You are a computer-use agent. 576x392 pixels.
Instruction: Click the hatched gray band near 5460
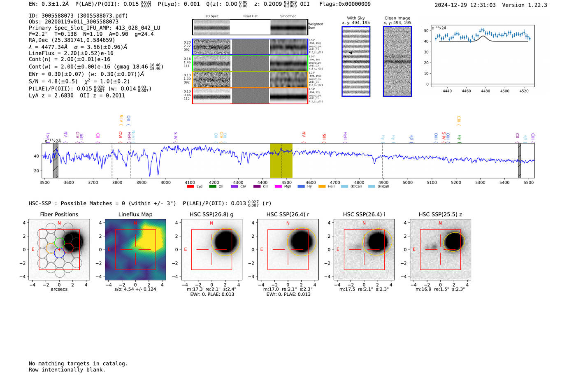pos(519,161)
